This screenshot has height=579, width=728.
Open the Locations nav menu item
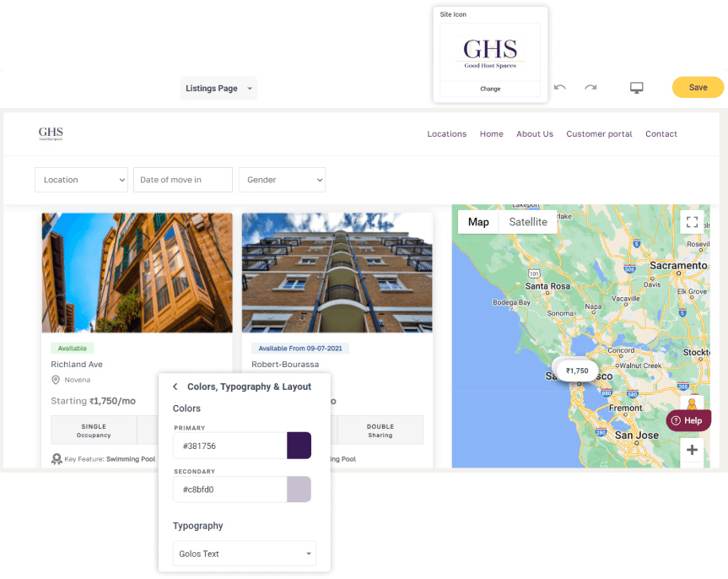tap(446, 133)
